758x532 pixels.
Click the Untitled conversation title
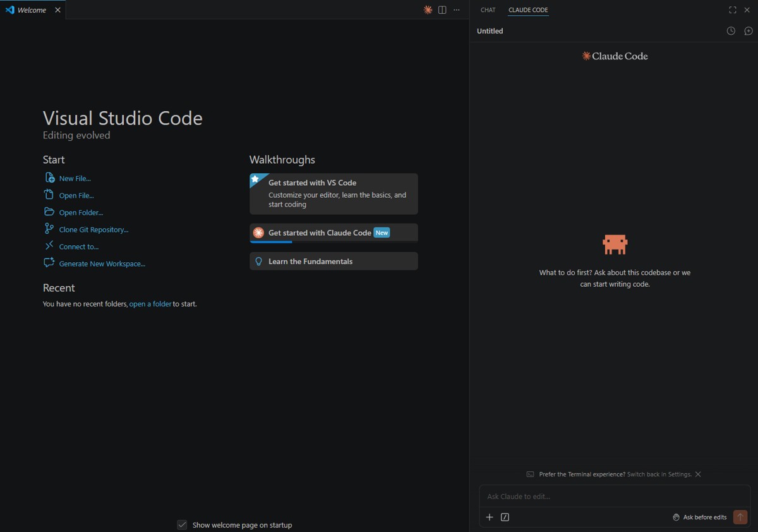pos(490,31)
